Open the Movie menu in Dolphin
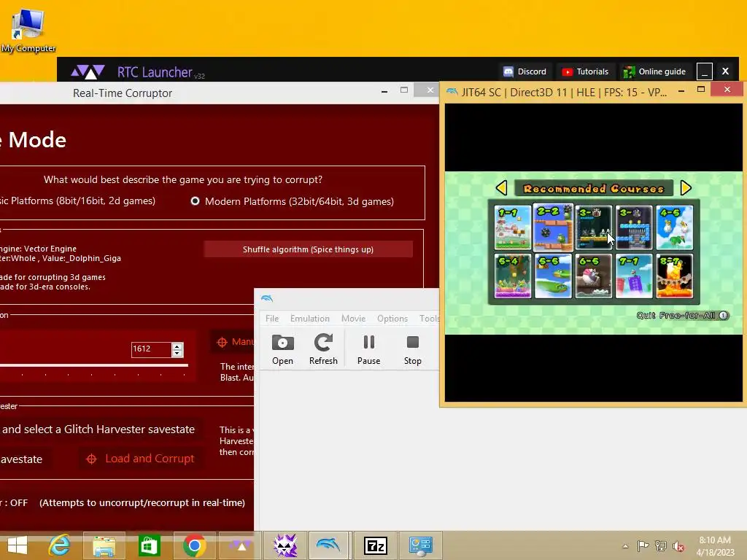 353,318
